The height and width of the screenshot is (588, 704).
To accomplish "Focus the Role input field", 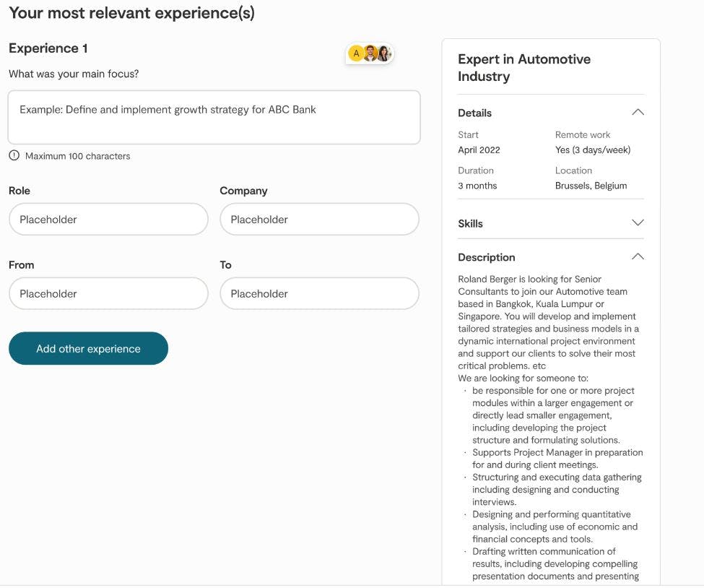I will coord(108,220).
